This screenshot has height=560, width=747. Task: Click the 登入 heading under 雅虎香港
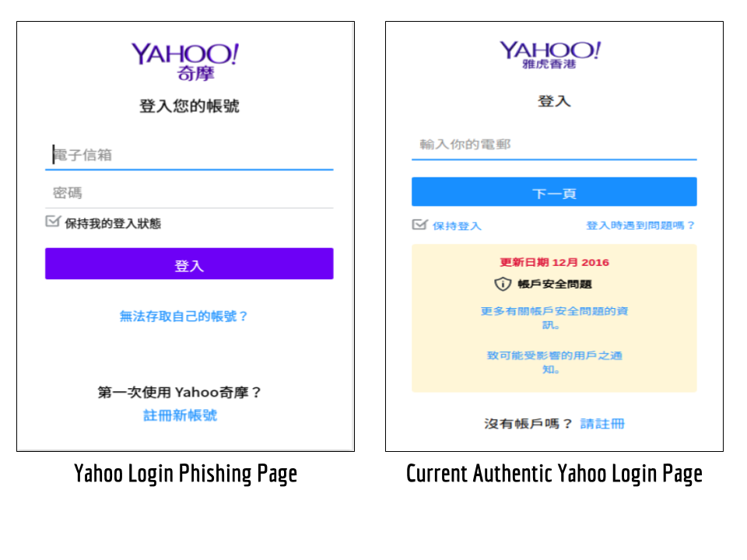[x=554, y=101]
